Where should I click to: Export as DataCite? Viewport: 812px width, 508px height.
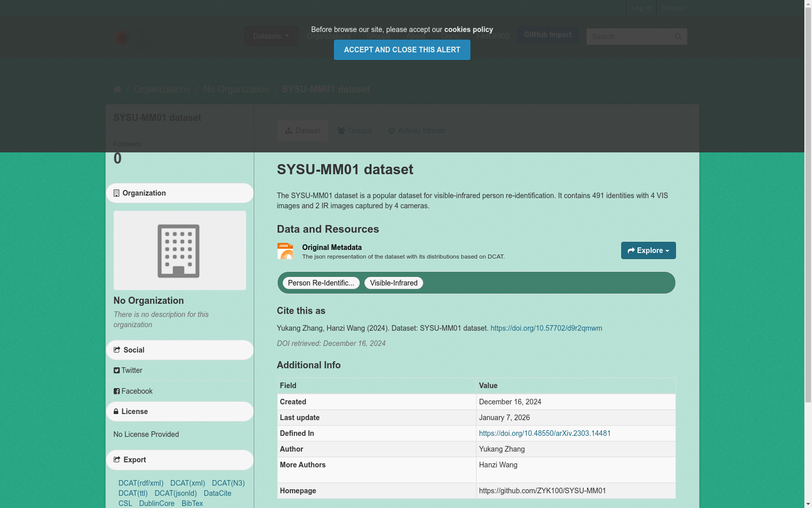tap(217, 493)
